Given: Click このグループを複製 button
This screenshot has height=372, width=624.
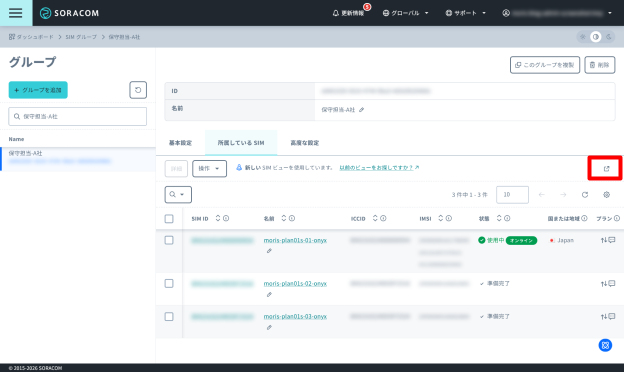Looking at the screenshot, I should click(x=545, y=65).
